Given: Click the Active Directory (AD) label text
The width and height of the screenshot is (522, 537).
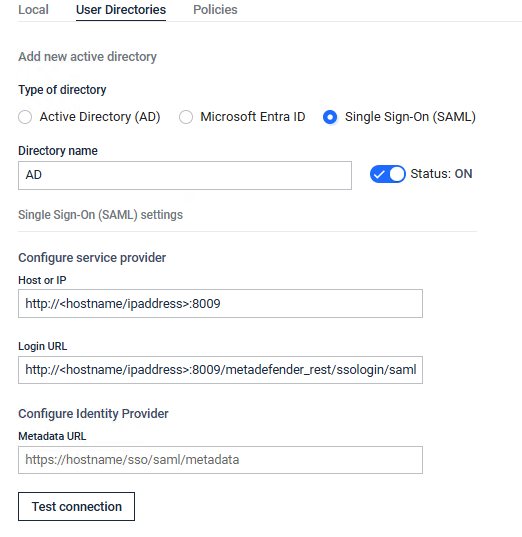Looking at the screenshot, I should 100,117.
